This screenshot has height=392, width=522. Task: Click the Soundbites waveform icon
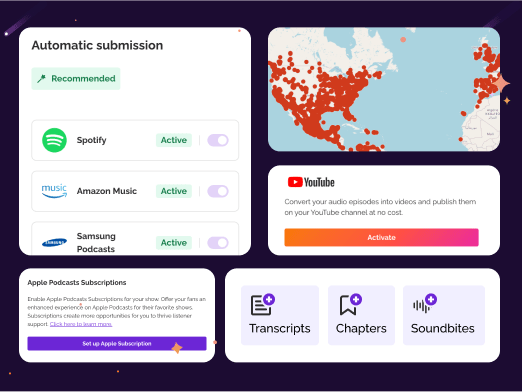click(425, 304)
